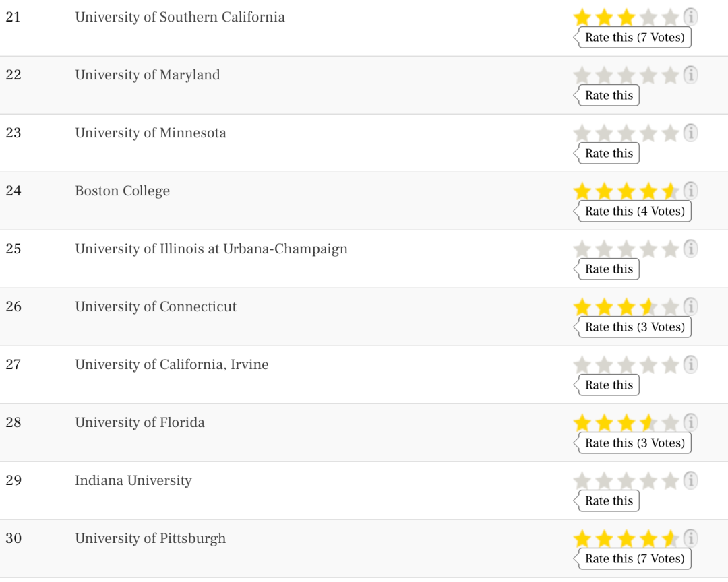Viewport: 728px width, 582px height.
Task: Set University of Florida rating to five stars
Action: (670, 423)
